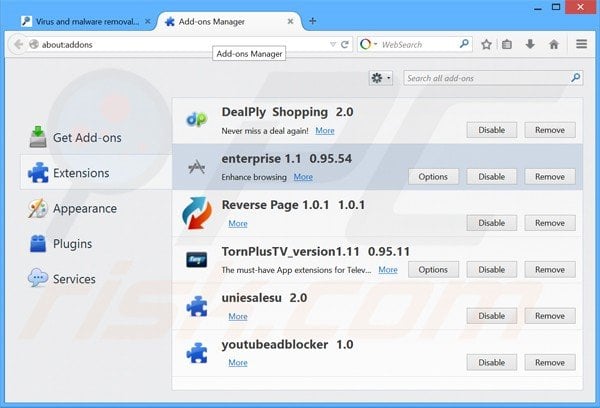Click the about:addons address bar

pyautogui.click(x=184, y=44)
